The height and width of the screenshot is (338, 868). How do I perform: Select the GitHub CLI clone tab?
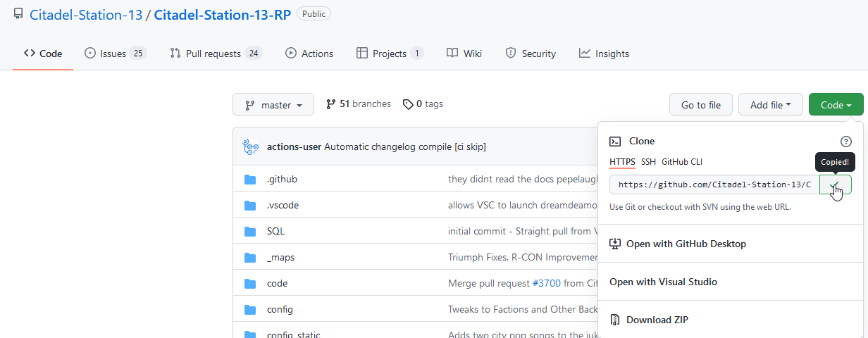(682, 162)
